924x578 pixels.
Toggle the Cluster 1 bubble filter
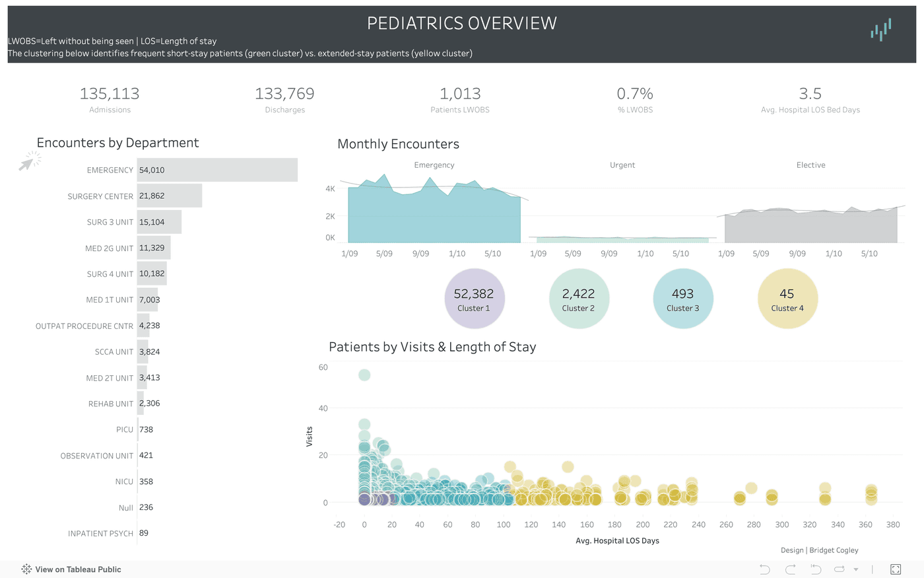[x=475, y=299]
